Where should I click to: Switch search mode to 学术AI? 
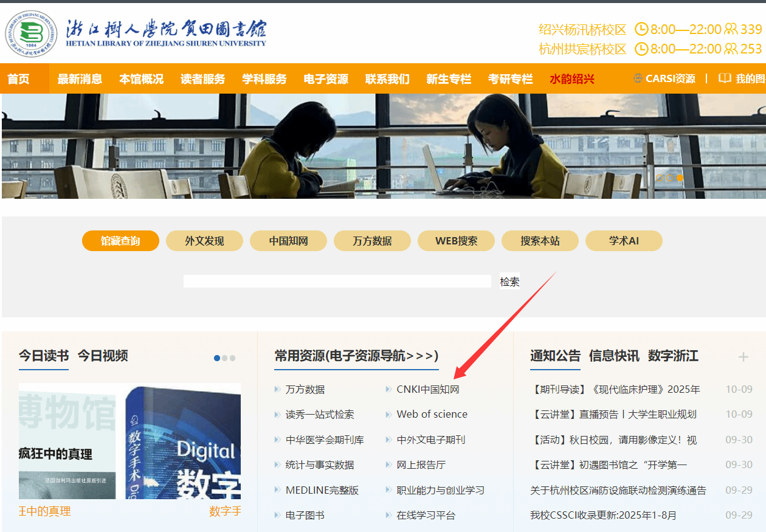[624, 241]
